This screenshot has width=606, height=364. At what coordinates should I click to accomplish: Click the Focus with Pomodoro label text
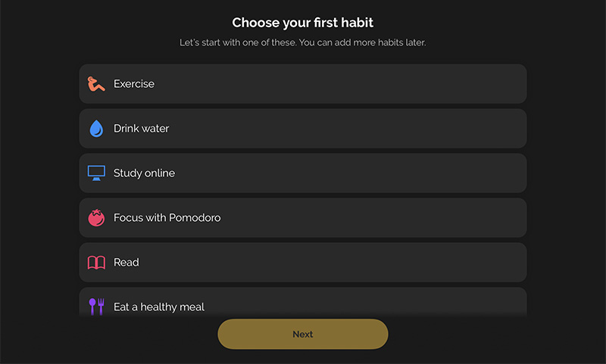(x=167, y=218)
